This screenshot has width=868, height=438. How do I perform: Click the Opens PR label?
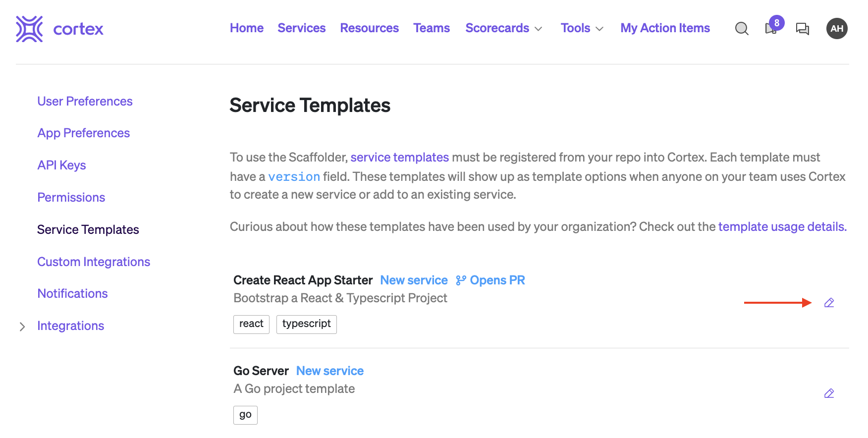[x=497, y=280]
